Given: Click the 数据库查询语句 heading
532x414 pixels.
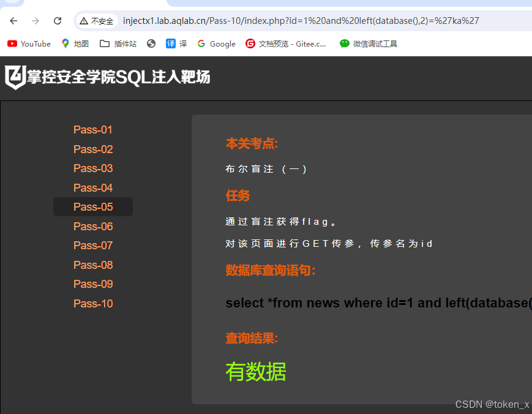Looking at the screenshot, I should [x=271, y=271].
